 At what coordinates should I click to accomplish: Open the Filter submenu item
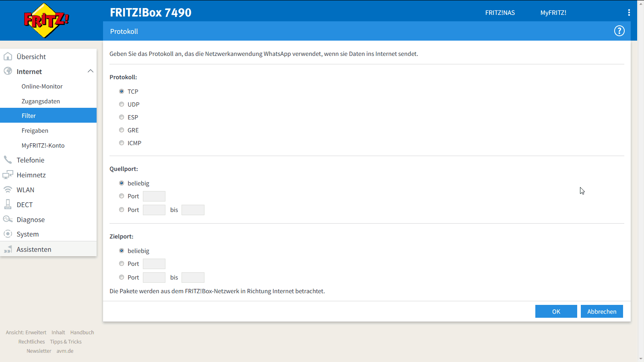(x=48, y=115)
